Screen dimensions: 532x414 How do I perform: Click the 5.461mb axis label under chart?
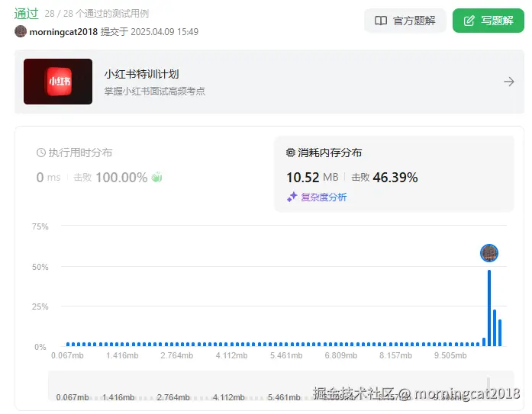(x=286, y=355)
